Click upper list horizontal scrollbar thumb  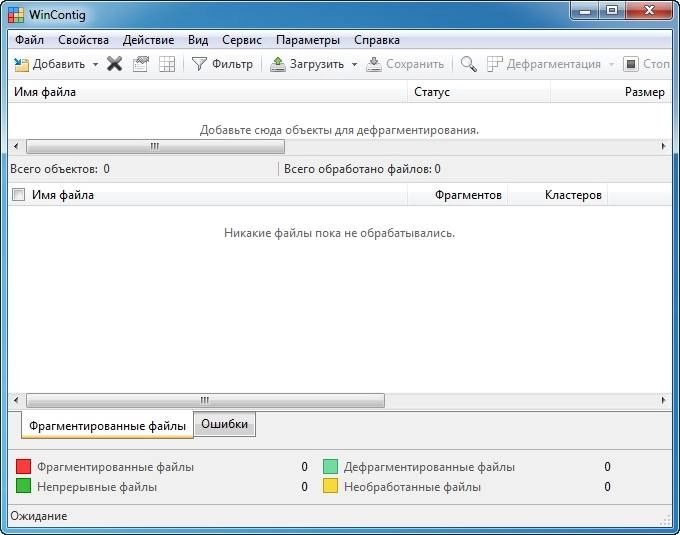[x=155, y=147]
